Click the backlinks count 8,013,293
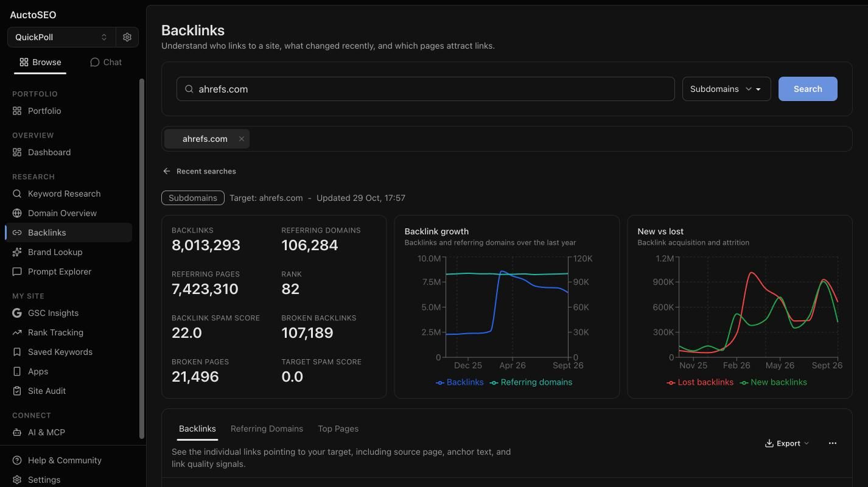This screenshot has width=868, height=487. (x=206, y=245)
